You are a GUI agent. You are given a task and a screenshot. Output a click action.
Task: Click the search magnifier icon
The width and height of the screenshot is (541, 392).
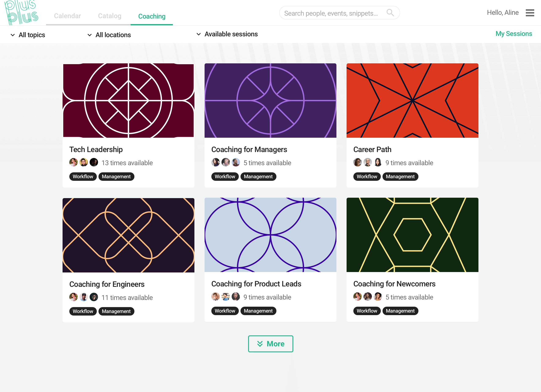coord(390,13)
